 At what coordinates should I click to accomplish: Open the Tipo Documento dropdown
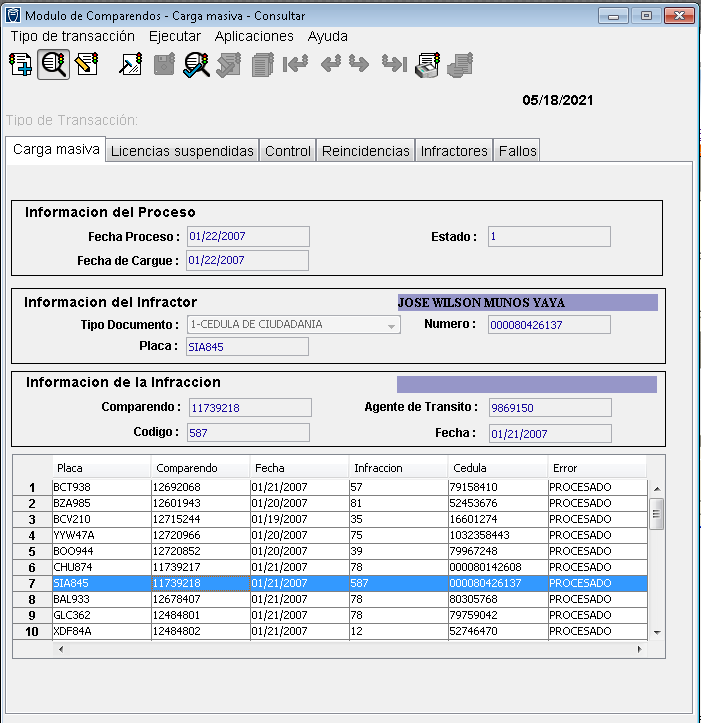click(391, 325)
